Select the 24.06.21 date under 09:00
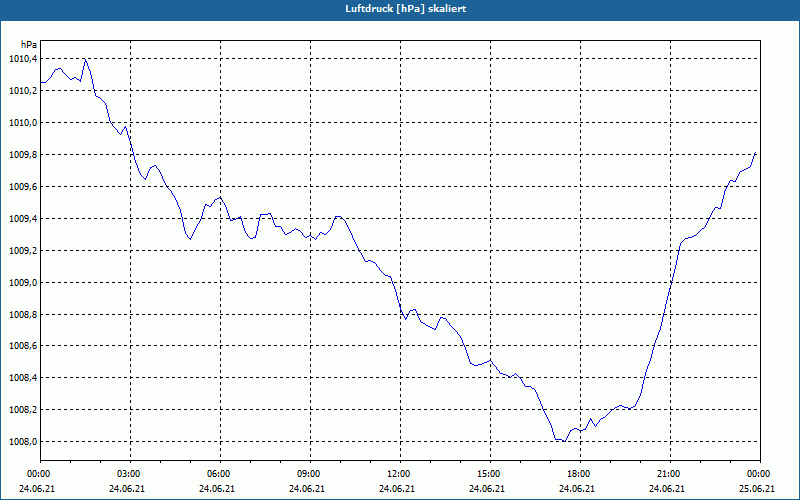The width and height of the screenshot is (800, 500). [307, 488]
